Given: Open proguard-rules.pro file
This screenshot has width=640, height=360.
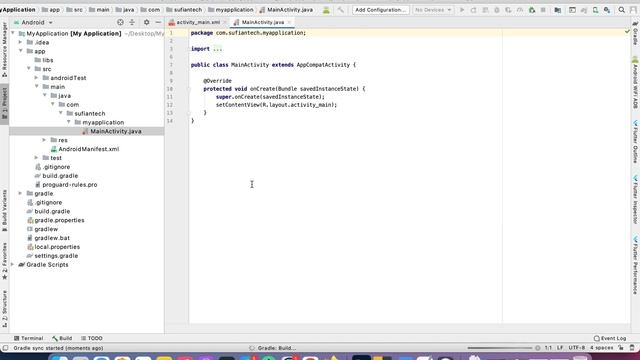Looking at the screenshot, I should pos(66,184).
